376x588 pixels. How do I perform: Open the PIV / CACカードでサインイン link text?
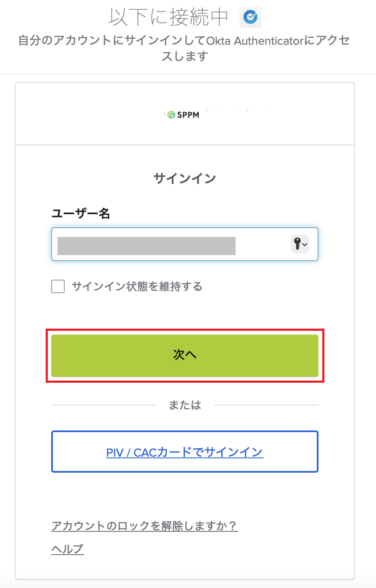[x=185, y=452]
